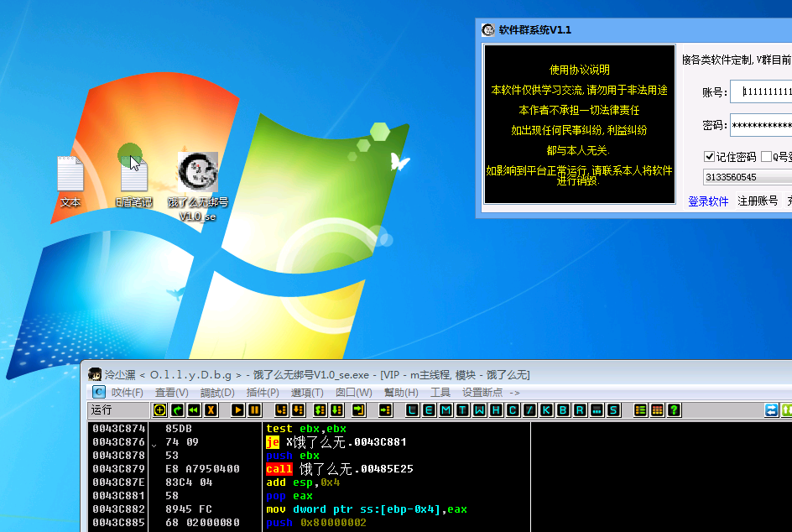Open Threads window with T button
792x532 pixels.
click(x=462, y=410)
